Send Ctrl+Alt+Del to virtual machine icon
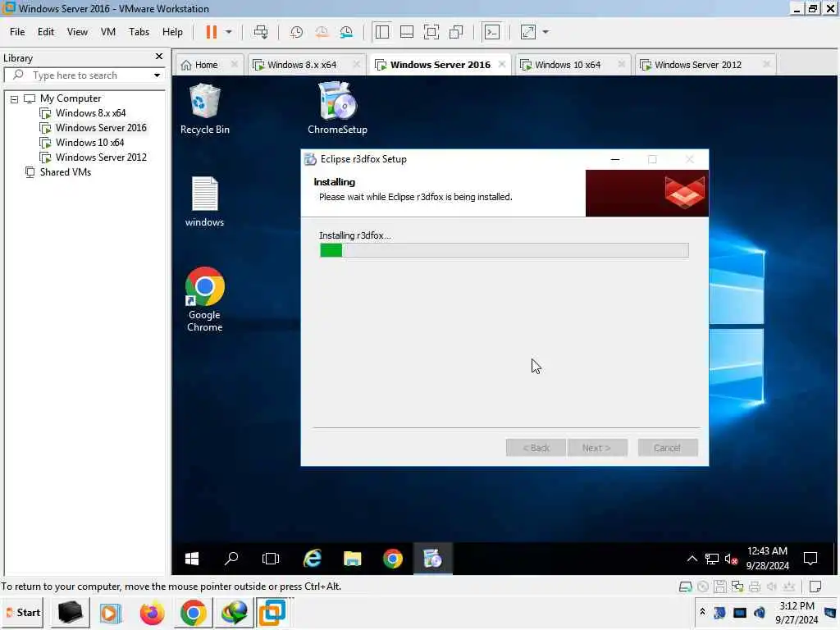The height and width of the screenshot is (630, 840). pos(261,32)
